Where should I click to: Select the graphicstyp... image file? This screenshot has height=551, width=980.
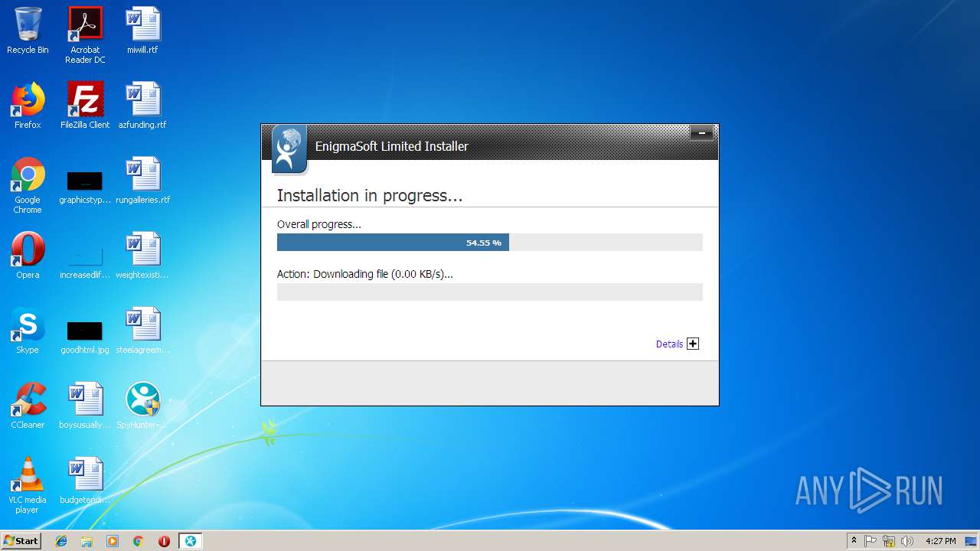[x=85, y=181]
